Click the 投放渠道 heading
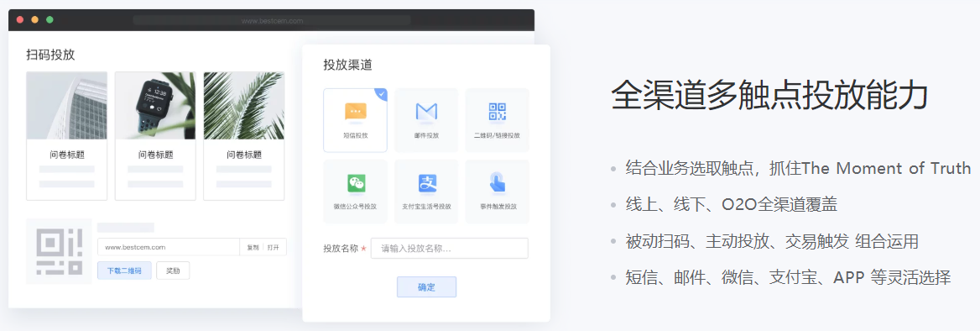980x331 pixels. point(347,65)
